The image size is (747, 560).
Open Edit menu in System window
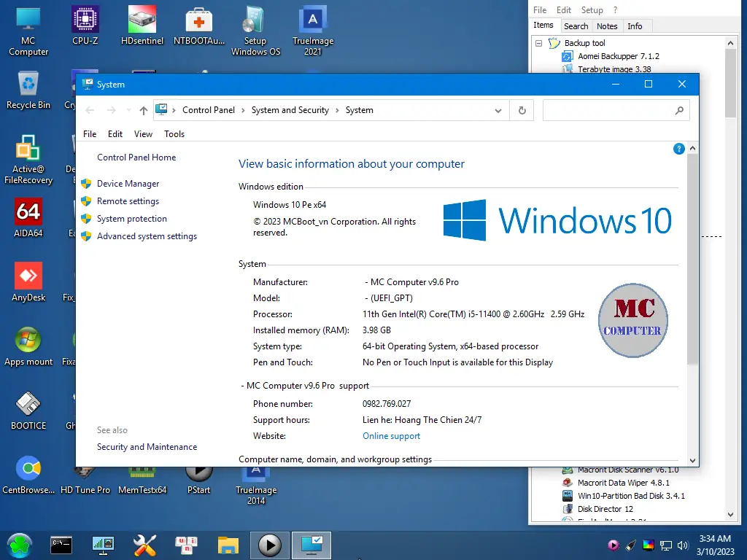115,134
